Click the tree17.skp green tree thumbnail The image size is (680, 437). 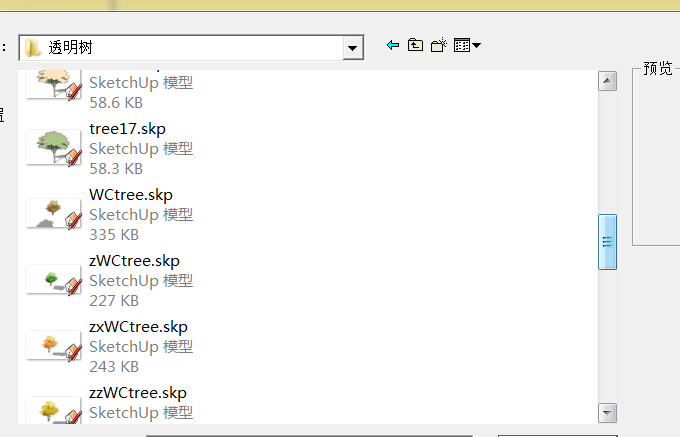tap(54, 147)
